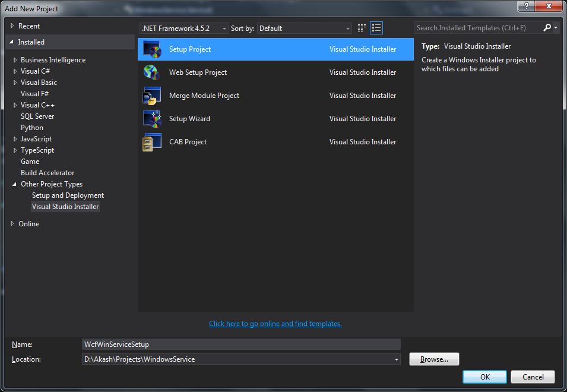Expand the Online section
The width and height of the screenshot is (567, 392).
point(11,223)
